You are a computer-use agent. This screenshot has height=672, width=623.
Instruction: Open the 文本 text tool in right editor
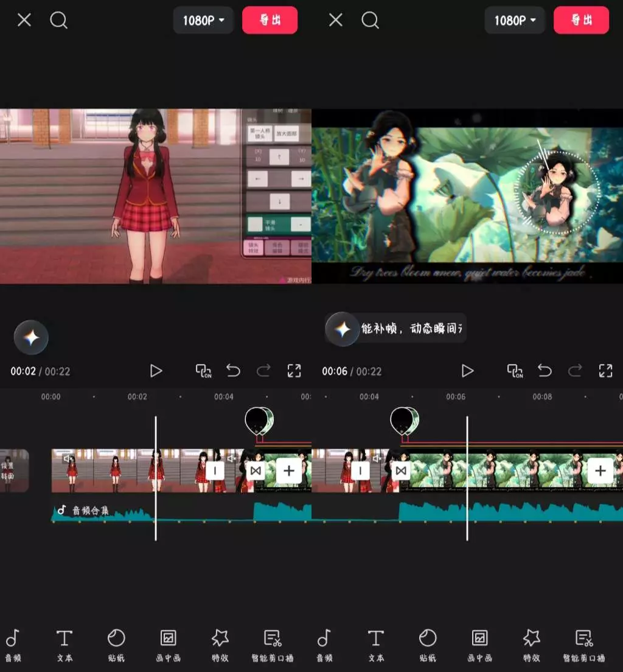pos(376,645)
